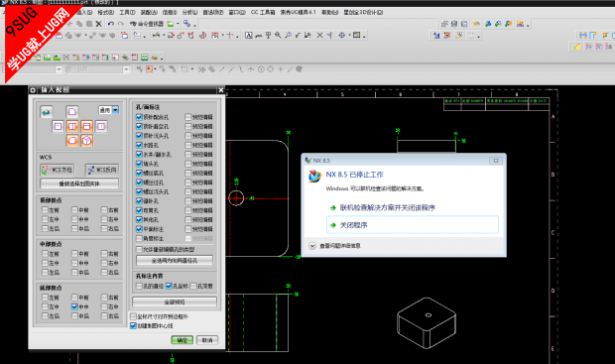Image resolution: width=615 pixels, height=364 pixels.
Task: Open the 首选项 menu
Action: (x=213, y=12)
